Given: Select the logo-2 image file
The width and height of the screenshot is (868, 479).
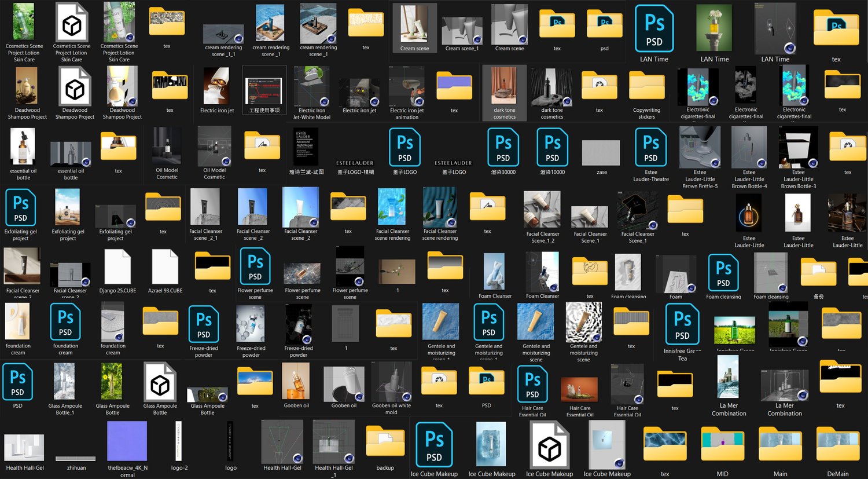Looking at the screenshot, I should tap(179, 441).
